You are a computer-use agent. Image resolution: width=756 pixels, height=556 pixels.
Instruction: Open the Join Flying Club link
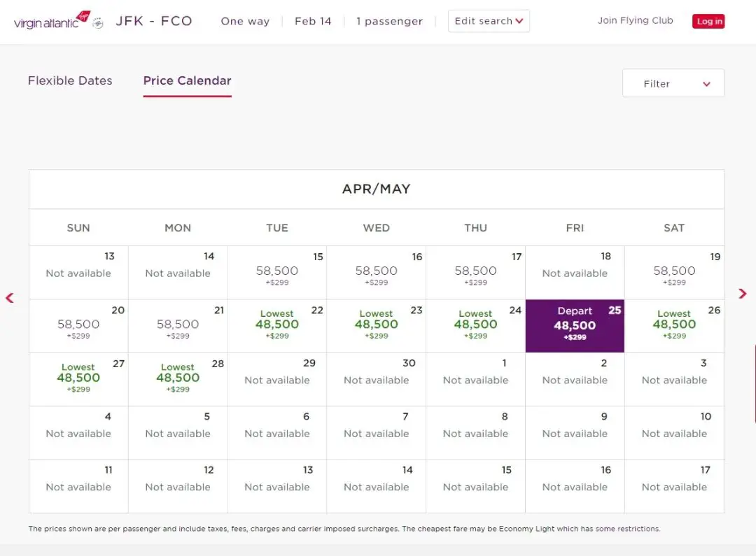pos(635,20)
